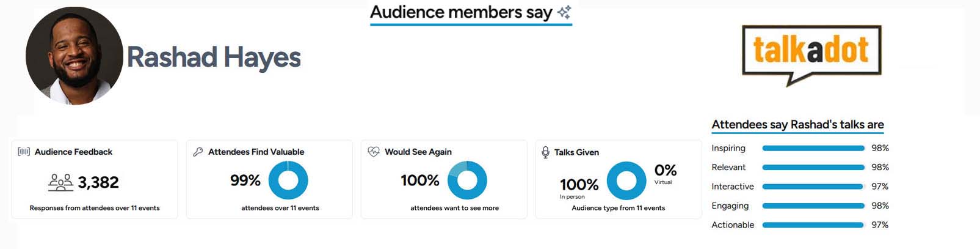The width and height of the screenshot is (980, 249).
Task: Click the Inspiring progress bar
Action: 813,148
